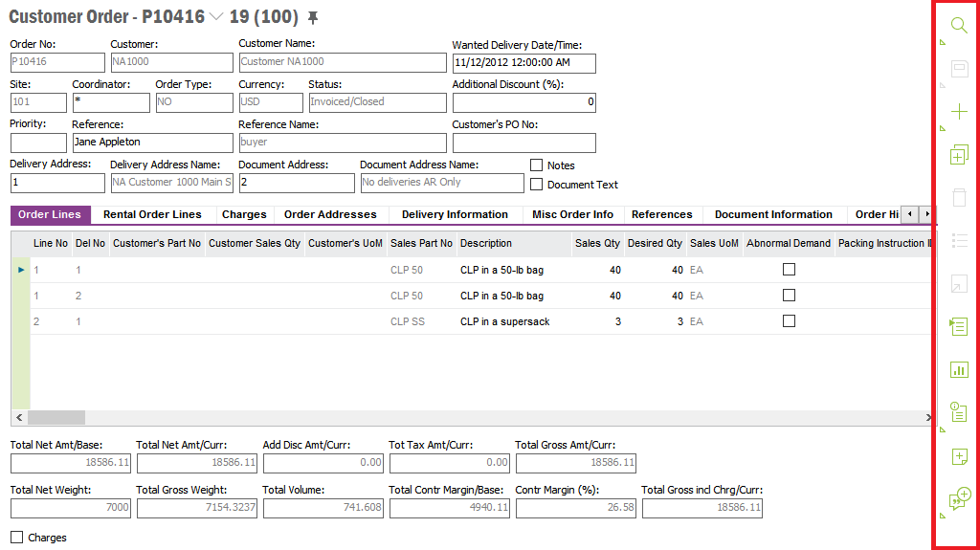Click the Duplicate record icon

[959, 156]
